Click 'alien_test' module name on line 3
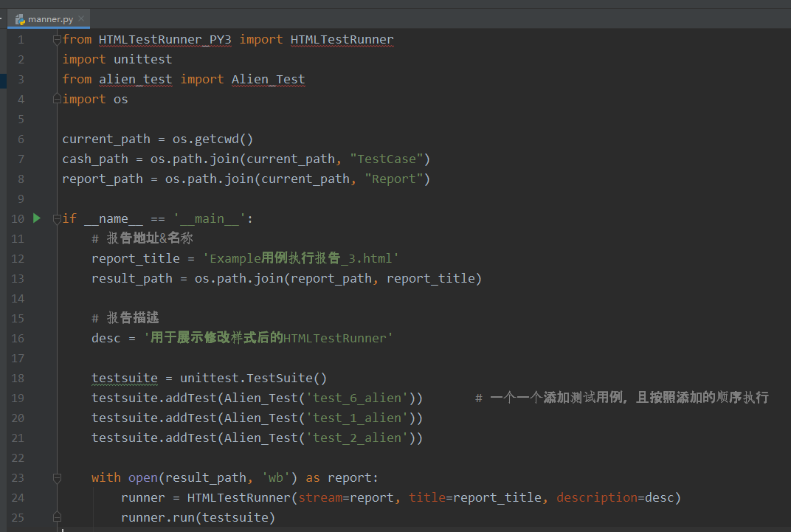The image size is (791, 532). (136, 79)
